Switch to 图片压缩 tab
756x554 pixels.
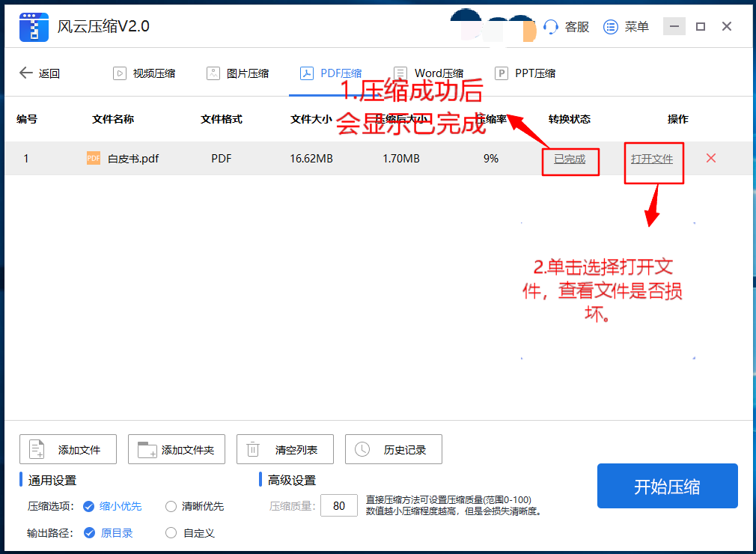point(238,73)
